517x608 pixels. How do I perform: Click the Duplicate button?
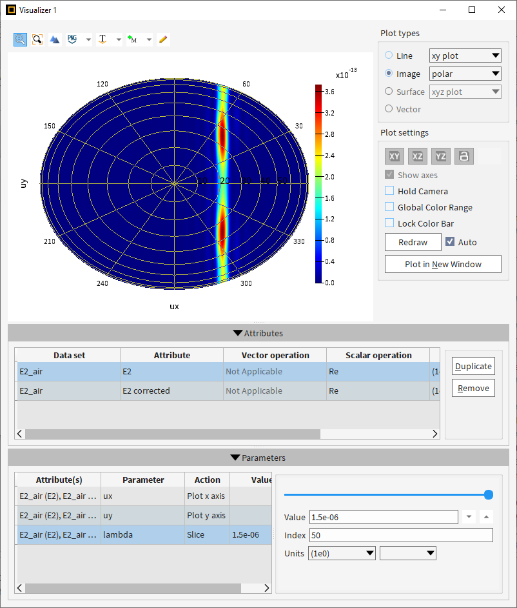473,366
